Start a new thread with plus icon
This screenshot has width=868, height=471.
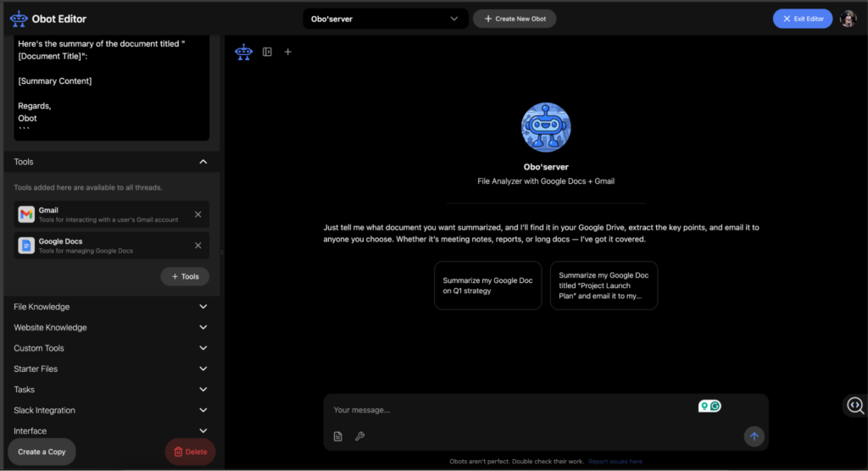point(288,52)
